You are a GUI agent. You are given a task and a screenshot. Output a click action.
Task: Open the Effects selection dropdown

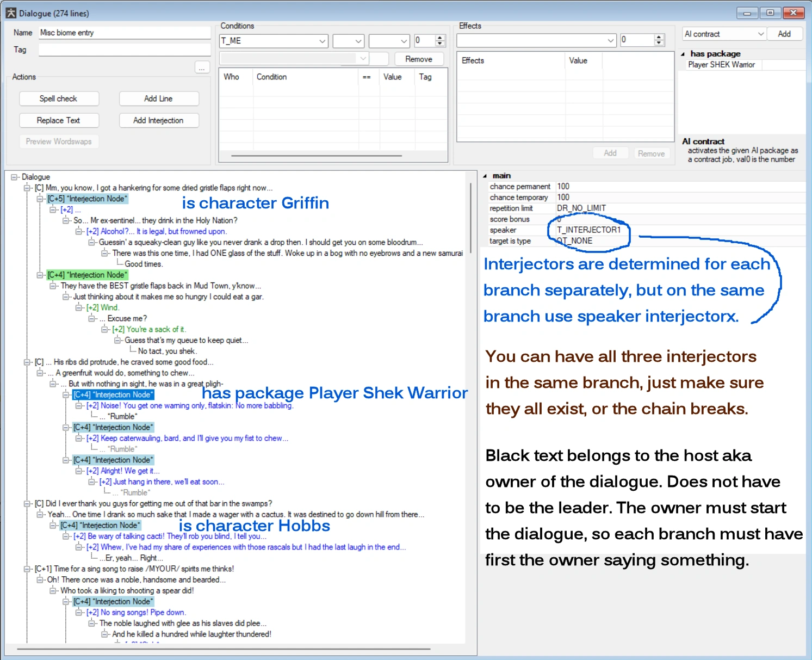pyautogui.click(x=611, y=40)
